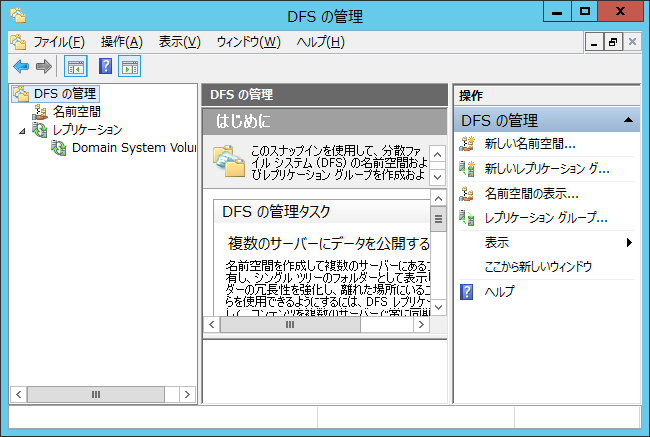Click the 名前空間の表示 action icon
The height and width of the screenshot is (437, 650).
467,194
